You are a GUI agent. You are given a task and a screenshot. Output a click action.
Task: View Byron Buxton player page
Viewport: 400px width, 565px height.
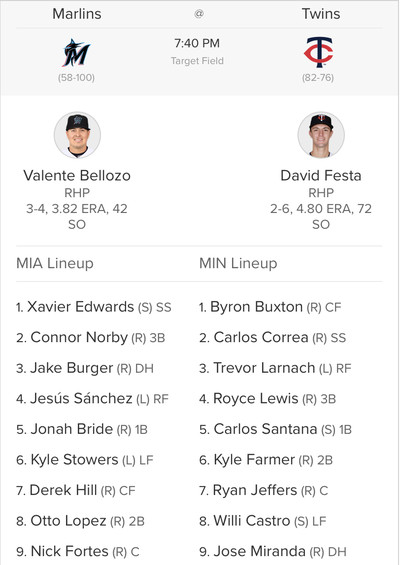point(256,307)
